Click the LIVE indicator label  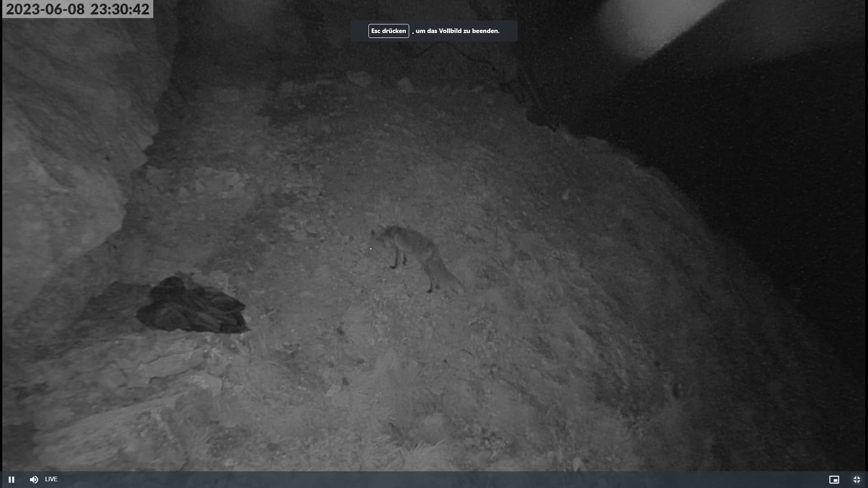[51, 479]
